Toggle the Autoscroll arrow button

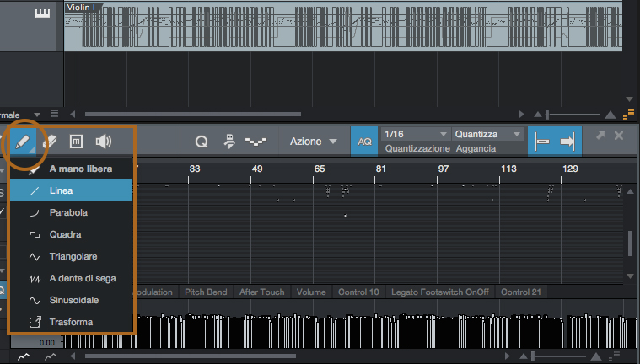point(567,142)
